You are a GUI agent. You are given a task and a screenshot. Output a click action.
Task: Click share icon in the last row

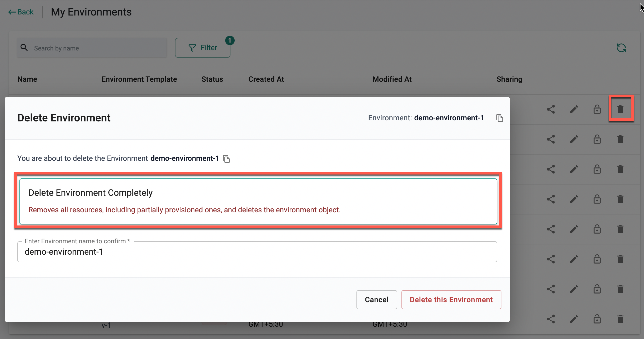551,319
